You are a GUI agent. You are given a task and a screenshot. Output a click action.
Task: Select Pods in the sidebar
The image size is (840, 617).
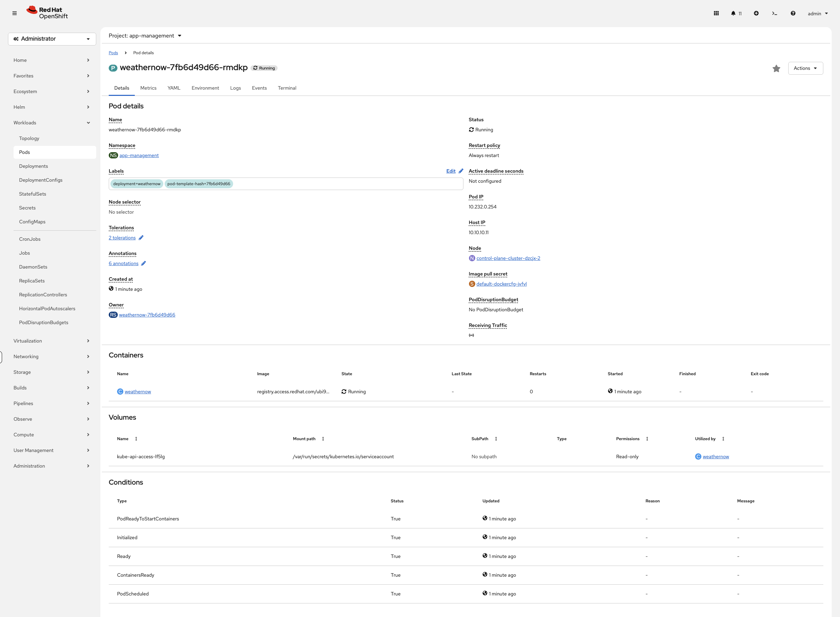point(24,152)
